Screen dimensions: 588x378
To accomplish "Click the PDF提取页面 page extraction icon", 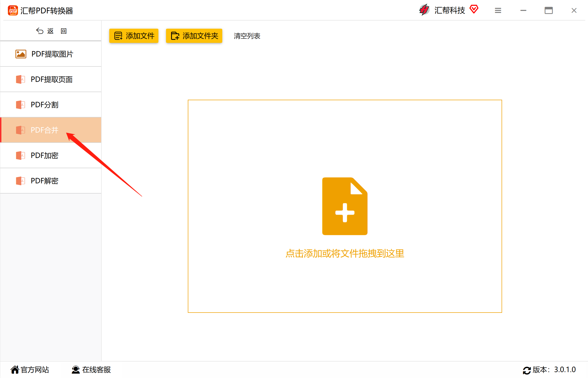I will click(21, 79).
